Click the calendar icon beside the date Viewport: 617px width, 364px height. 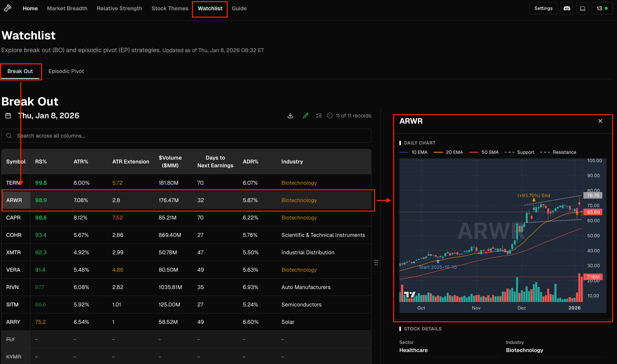[8, 116]
